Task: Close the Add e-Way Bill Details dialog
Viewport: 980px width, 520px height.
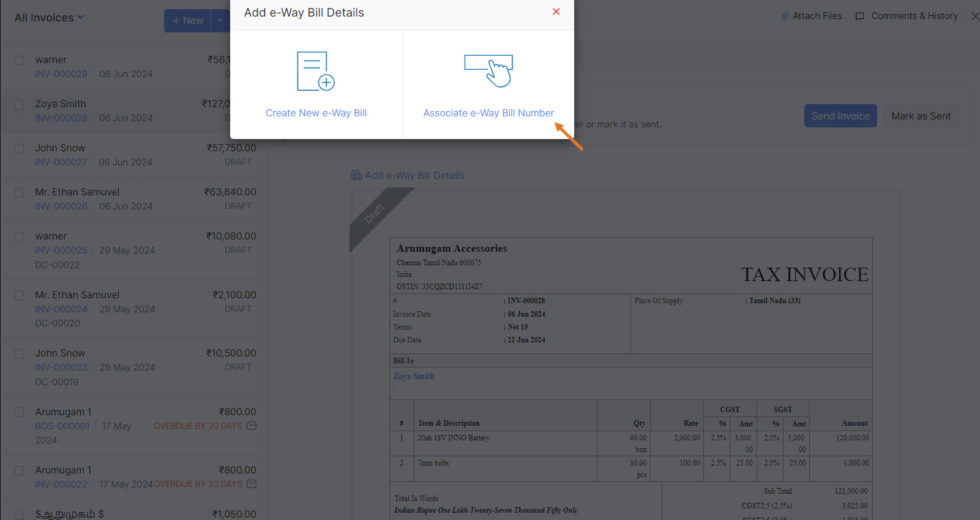Action: (x=556, y=12)
